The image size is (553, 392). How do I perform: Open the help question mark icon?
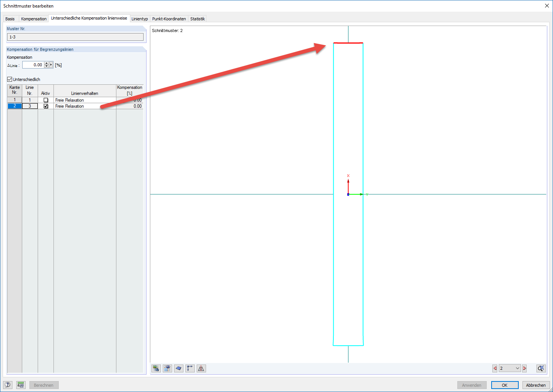pos(8,385)
